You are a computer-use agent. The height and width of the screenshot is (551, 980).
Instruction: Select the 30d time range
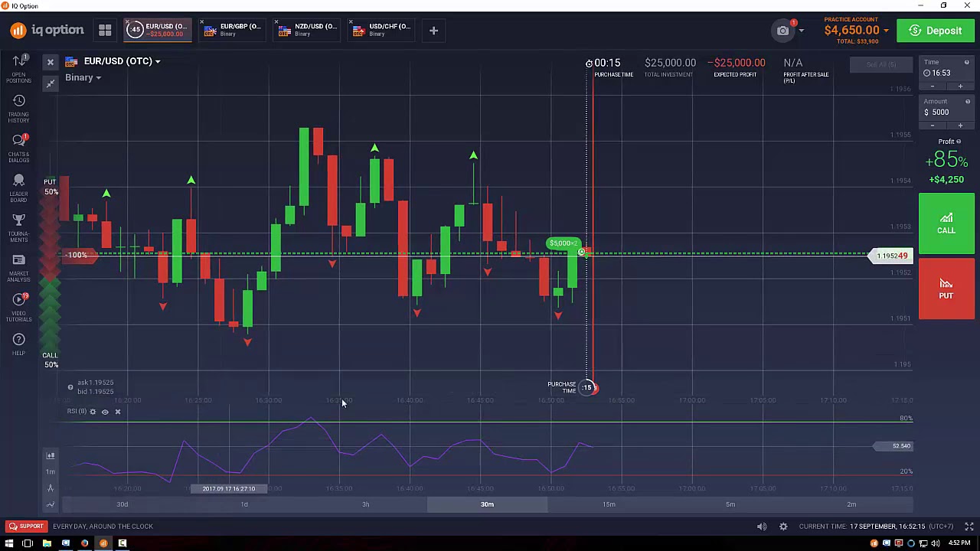tap(122, 504)
